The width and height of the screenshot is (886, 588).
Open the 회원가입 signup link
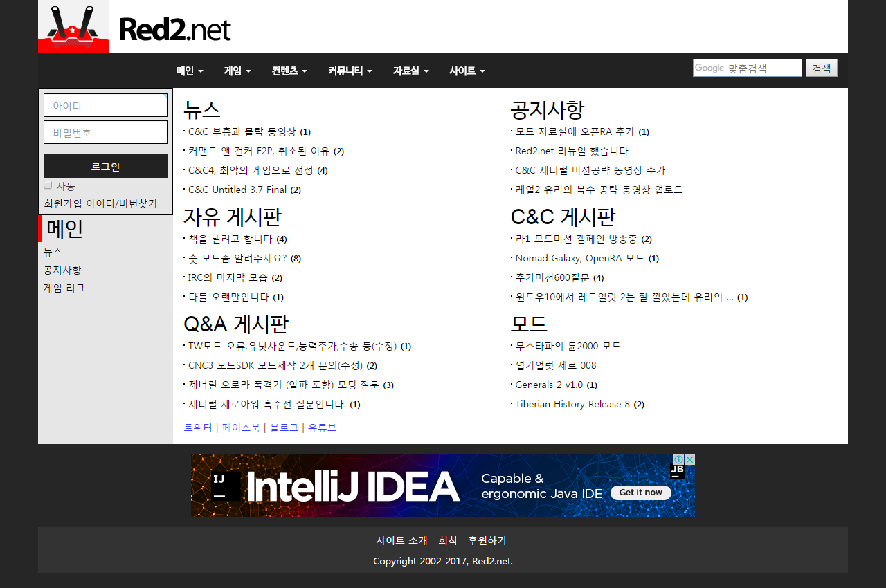63,203
